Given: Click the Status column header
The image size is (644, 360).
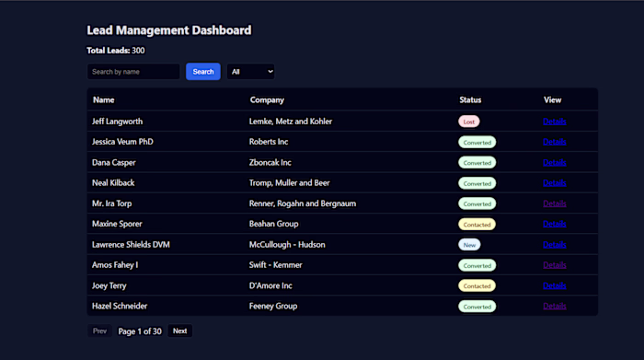Looking at the screenshot, I should [x=470, y=99].
